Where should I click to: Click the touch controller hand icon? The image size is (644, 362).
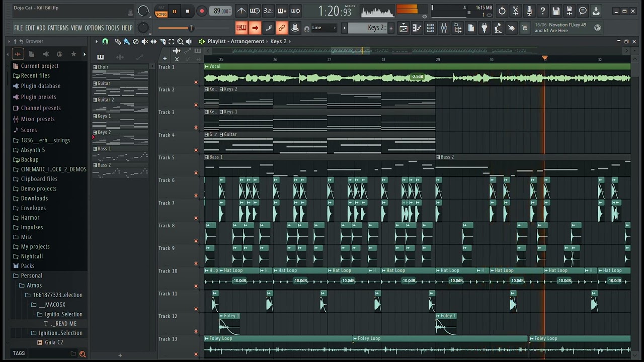click(x=511, y=28)
